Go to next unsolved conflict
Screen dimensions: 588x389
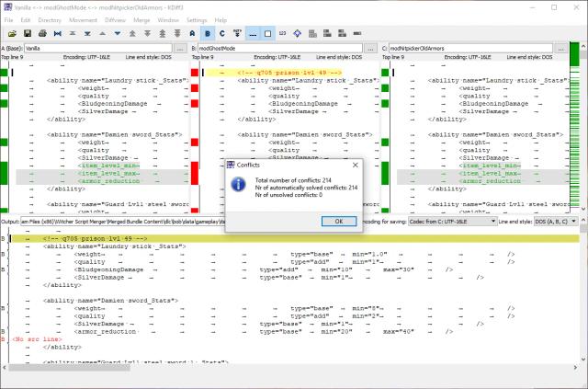pyautogui.click(x=177, y=33)
